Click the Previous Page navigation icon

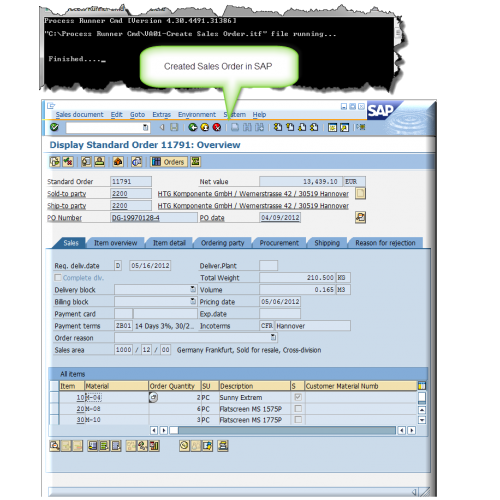pos(290,127)
